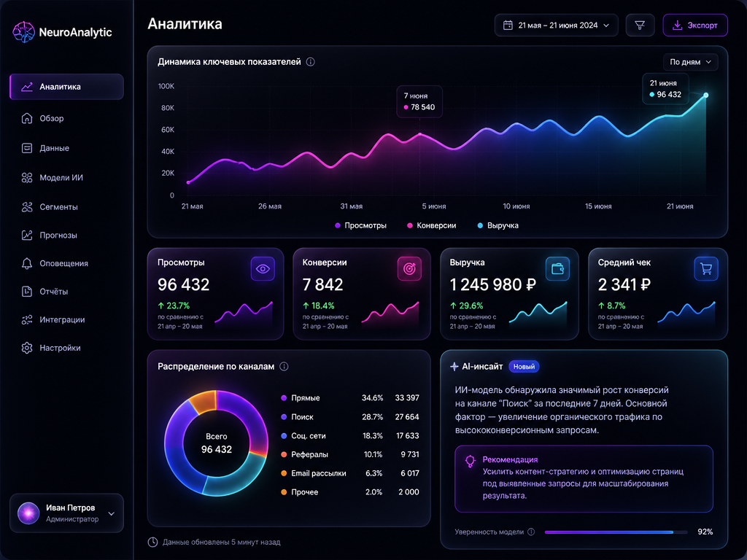Click the Сегменты icon in sidebar
747x560 pixels.
tap(27, 206)
